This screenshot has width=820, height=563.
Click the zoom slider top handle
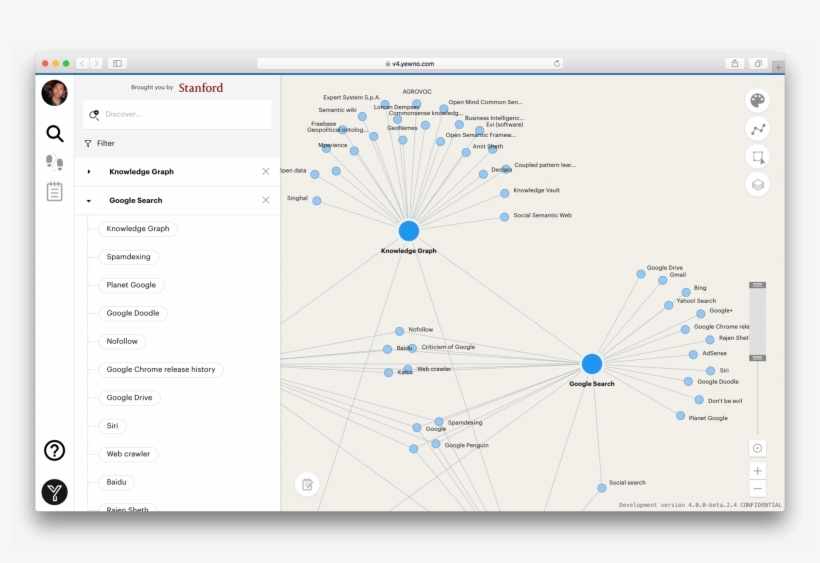tap(758, 285)
